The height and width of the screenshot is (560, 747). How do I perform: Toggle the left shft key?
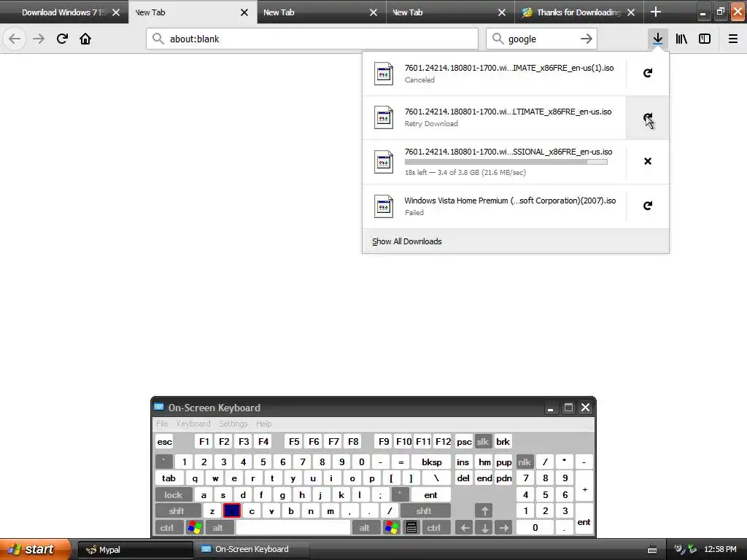(x=177, y=511)
